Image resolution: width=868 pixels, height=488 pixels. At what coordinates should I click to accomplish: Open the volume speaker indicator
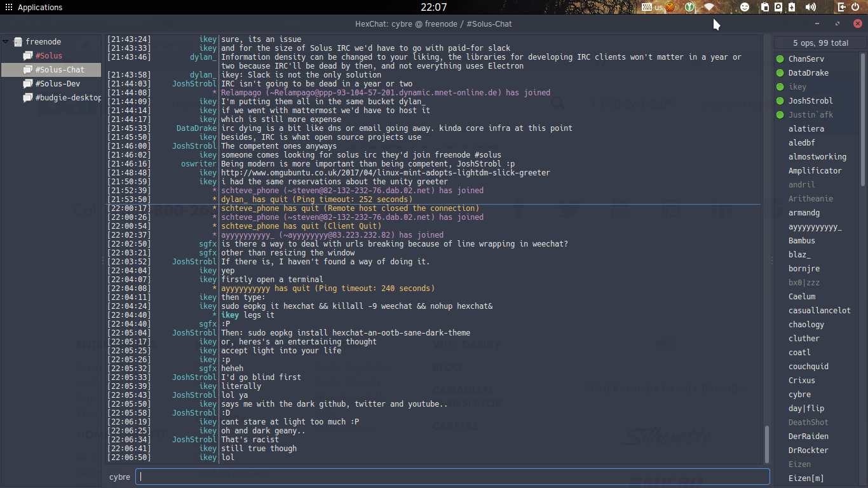pos(811,7)
